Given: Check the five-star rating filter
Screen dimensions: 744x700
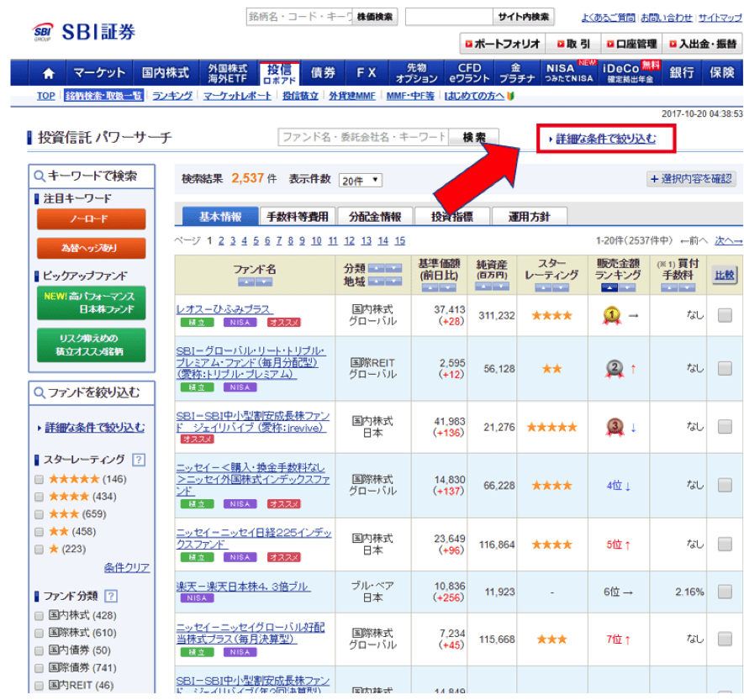Looking at the screenshot, I should click(40, 480).
